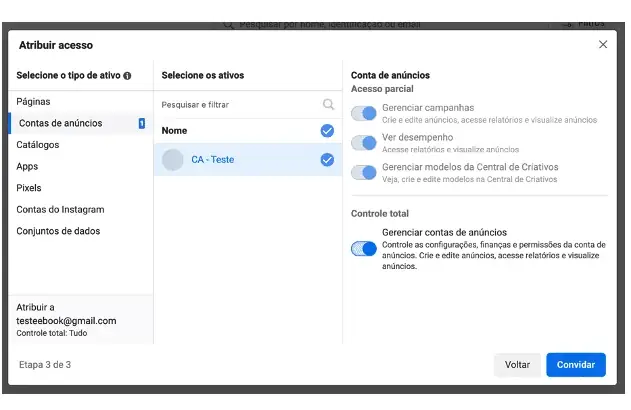Choose Apps in asset type list
This screenshot has width=631, height=410.
[27, 167]
